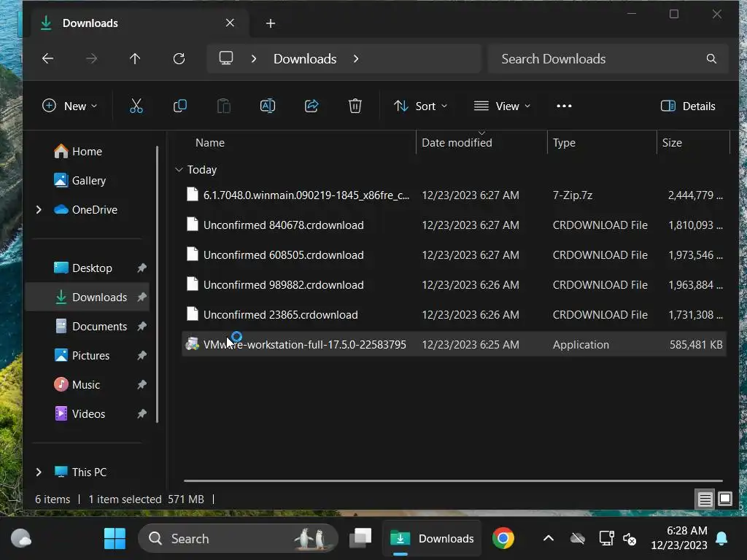The image size is (747, 560).
Task: Click the OneDrive tray cloud icon
Action: click(578, 539)
